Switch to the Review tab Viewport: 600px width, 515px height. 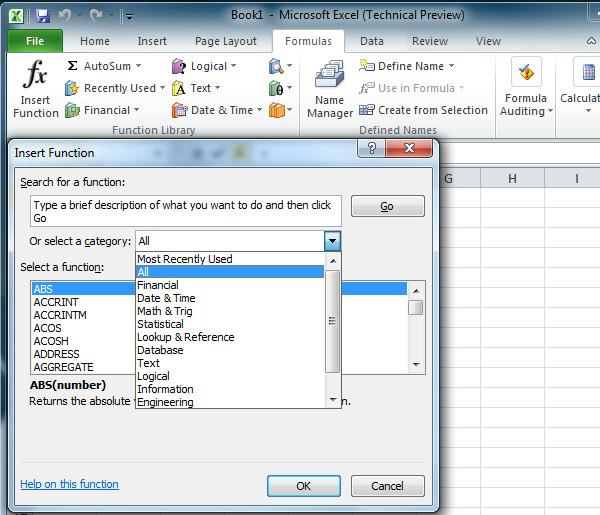click(430, 41)
